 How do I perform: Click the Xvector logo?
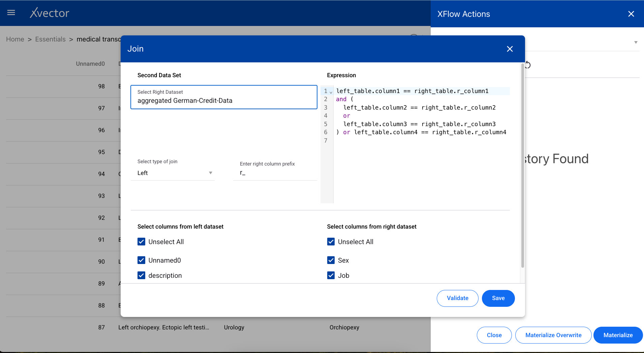pos(49,13)
